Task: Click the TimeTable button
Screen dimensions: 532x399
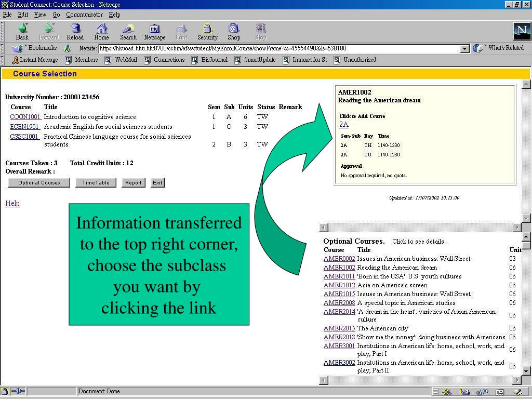Action: coord(96,183)
